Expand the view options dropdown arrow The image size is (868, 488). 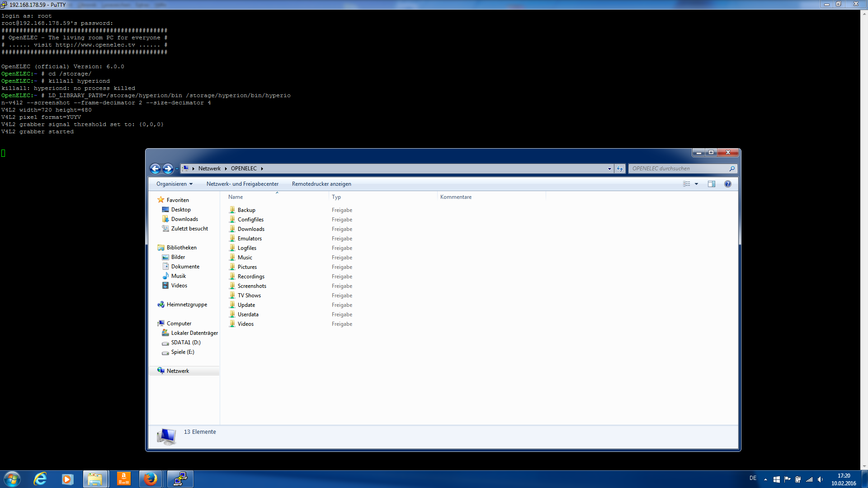[x=696, y=184]
